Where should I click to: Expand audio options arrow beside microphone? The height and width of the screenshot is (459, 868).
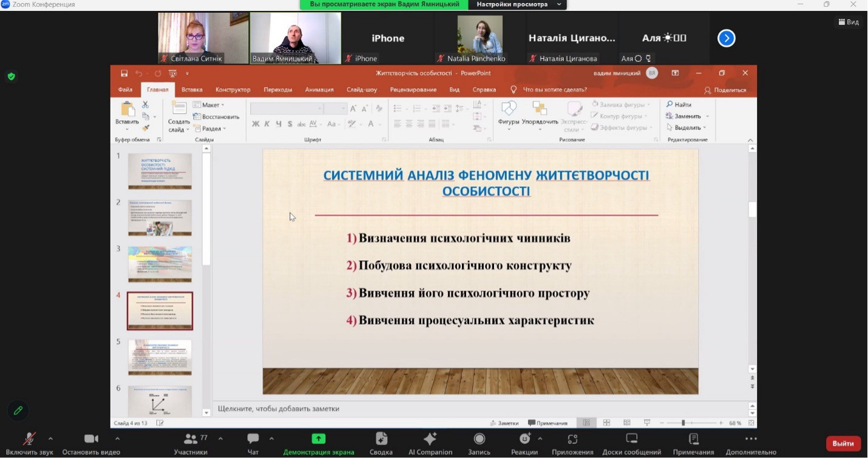point(50,438)
